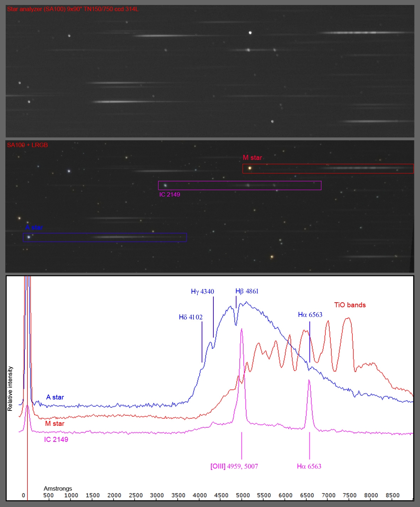Select the blue 'A star' label in LRGB image
Screen dimensions: 420x507
(x=34, y=228)
